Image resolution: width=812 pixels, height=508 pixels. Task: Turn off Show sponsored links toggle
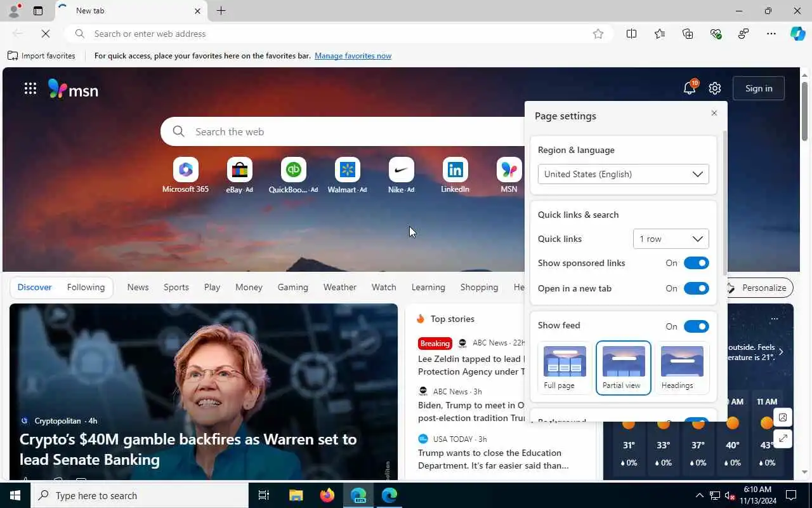click(696, 263)
